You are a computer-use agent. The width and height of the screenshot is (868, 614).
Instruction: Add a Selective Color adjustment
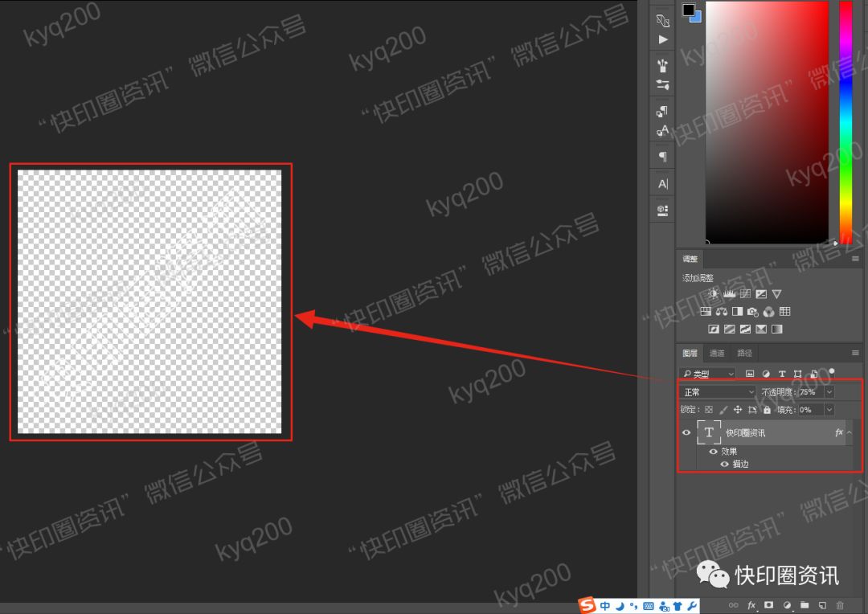click(x=762, y=330)
